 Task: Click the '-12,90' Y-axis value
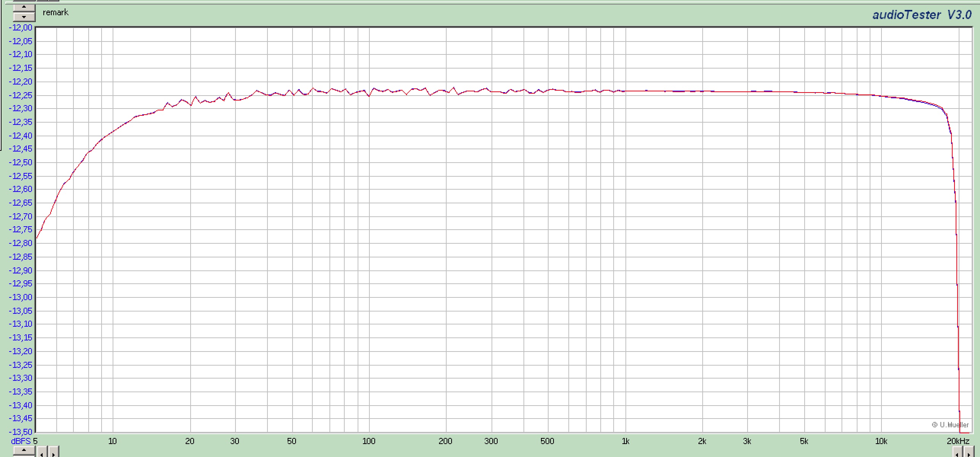click(x=21, y=270)
